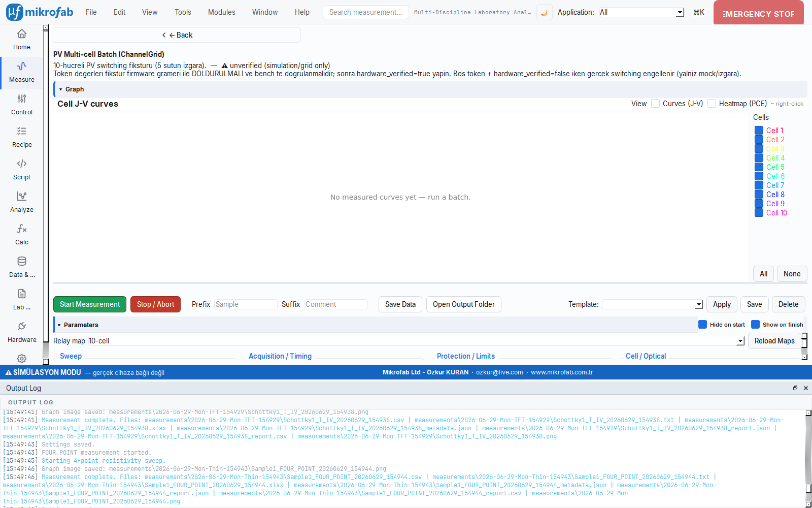This screenshot has height=508, width=812.
Task: Focus the Search measurement field
Action: 366,12
